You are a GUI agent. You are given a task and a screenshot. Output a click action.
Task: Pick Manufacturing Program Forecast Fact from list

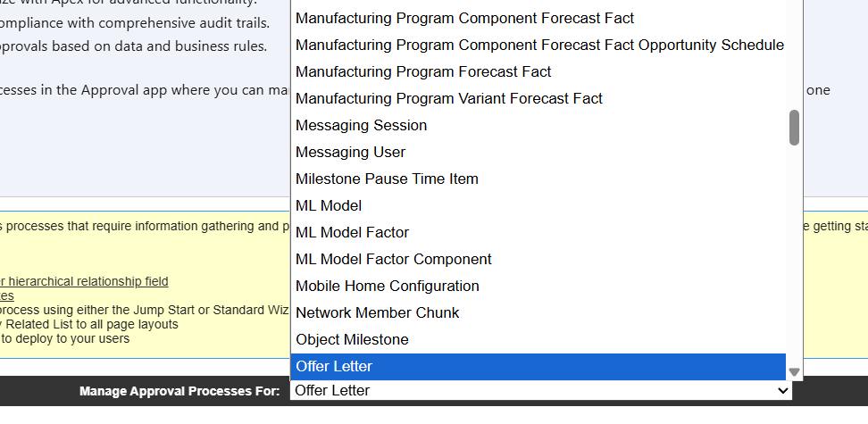(x=423, y=71)
